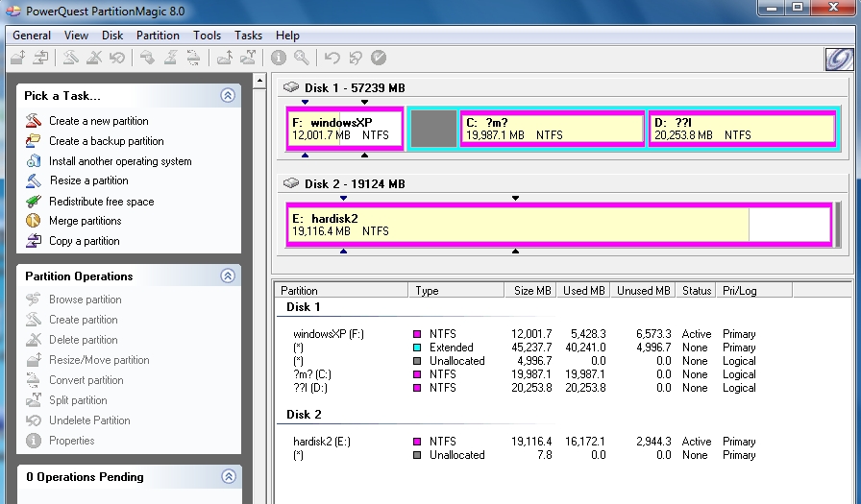
Task: Click the Type column header
Action: click(455, 291)
